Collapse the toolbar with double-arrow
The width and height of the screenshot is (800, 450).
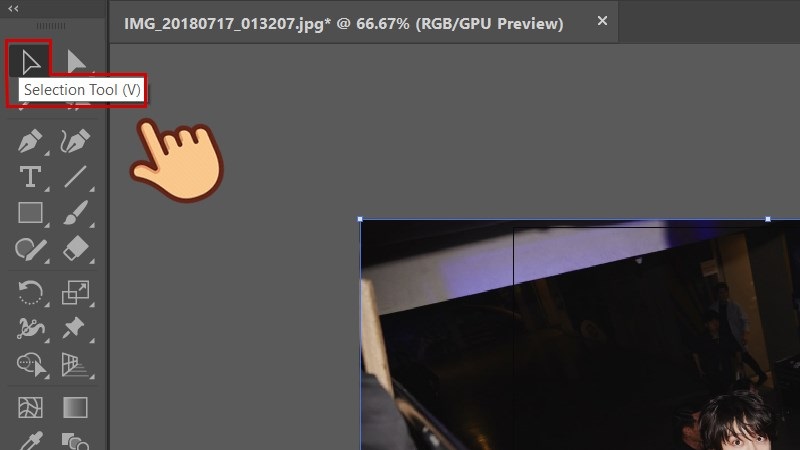[x=13, y=8]
